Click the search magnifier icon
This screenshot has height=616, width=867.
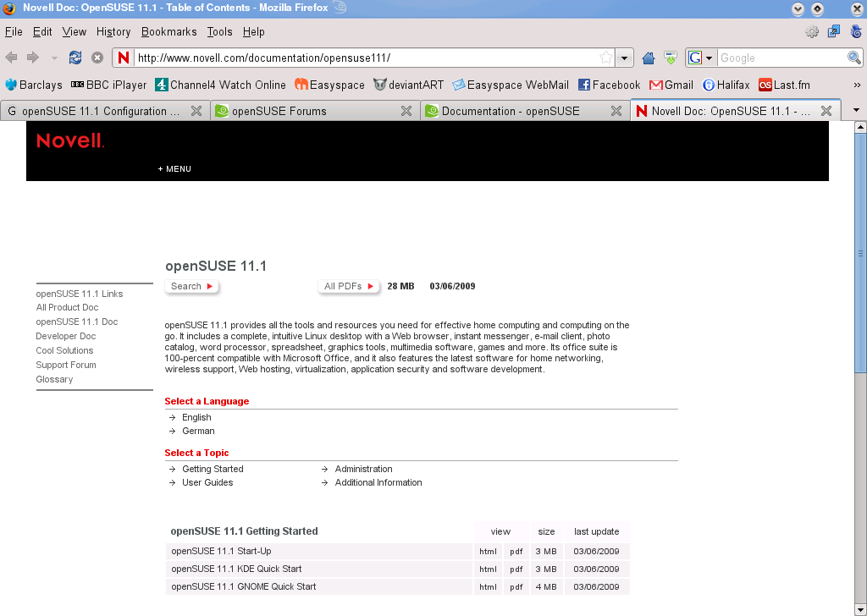pyautogui.click(x=853, y=58)
